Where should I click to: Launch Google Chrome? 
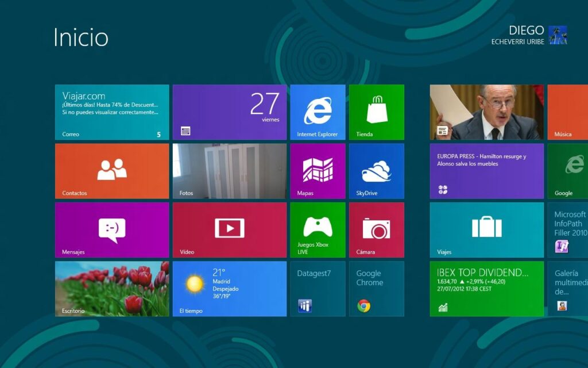pos(377,289)
